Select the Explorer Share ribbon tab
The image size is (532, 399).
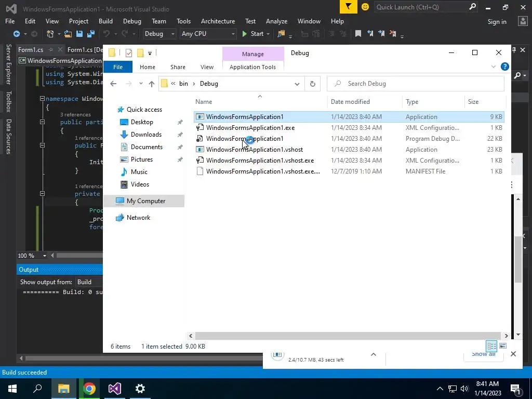[178, 67]
